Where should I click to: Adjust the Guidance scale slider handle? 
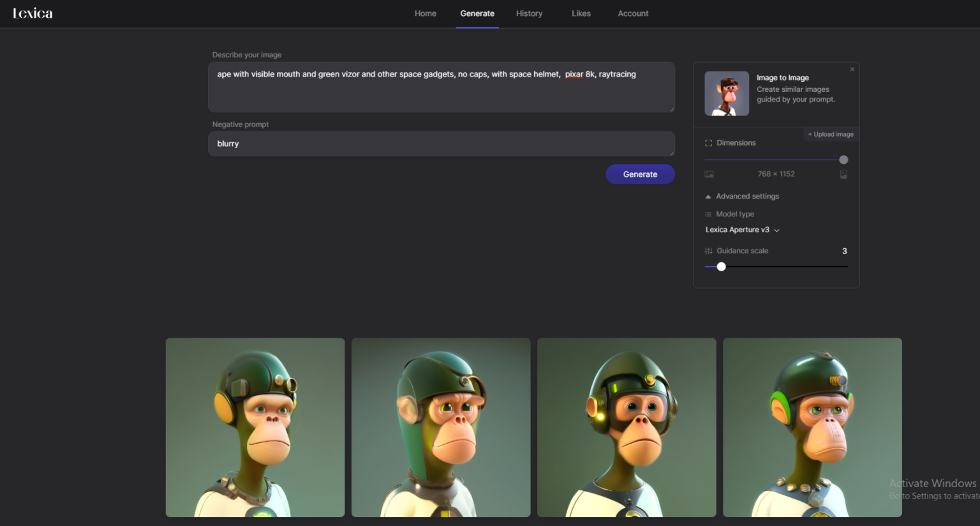722,266
